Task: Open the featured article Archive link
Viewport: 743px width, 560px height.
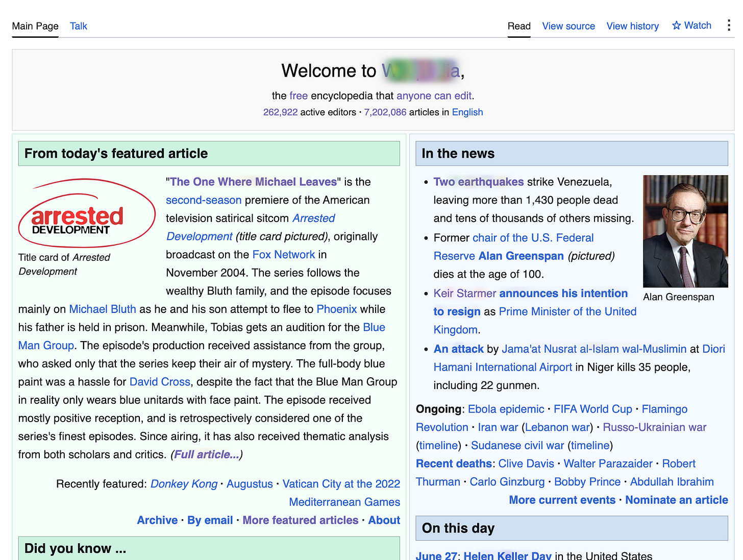Action: [157, 520]
